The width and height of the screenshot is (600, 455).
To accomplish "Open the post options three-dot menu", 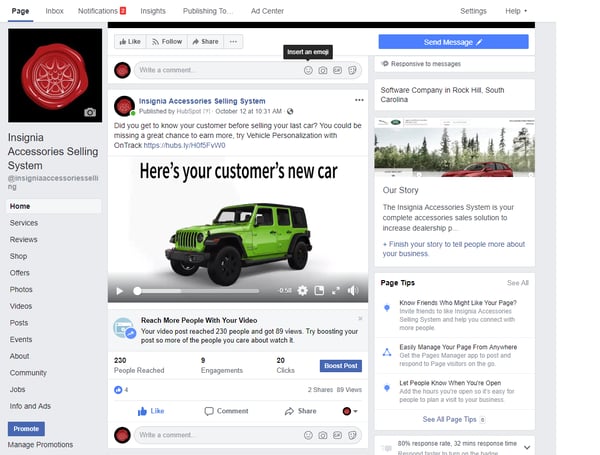I will click(359, 100).
